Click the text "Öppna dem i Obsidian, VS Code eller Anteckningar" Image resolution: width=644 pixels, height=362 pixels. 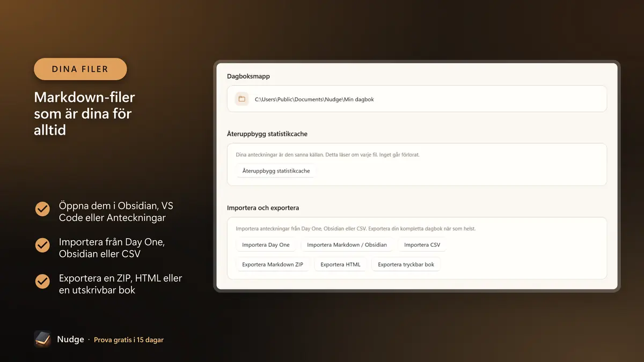coord(116,212)
